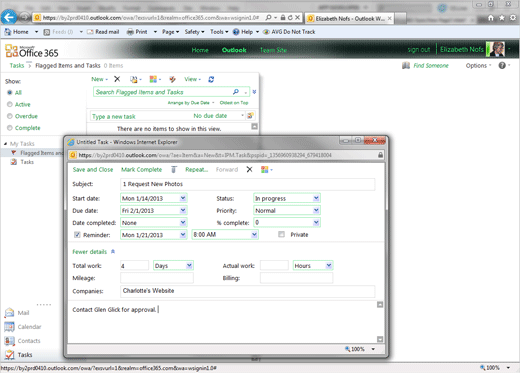Open the Home tab in Office 365 header
The height and width of the screenshot is (373, 520).
[200, 50]
